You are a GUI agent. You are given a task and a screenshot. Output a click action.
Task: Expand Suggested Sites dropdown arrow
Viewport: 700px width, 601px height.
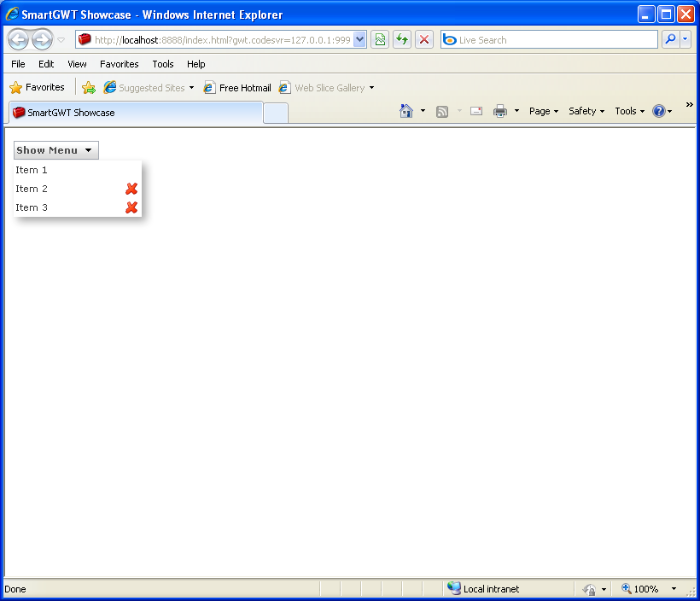coord(191,88)
